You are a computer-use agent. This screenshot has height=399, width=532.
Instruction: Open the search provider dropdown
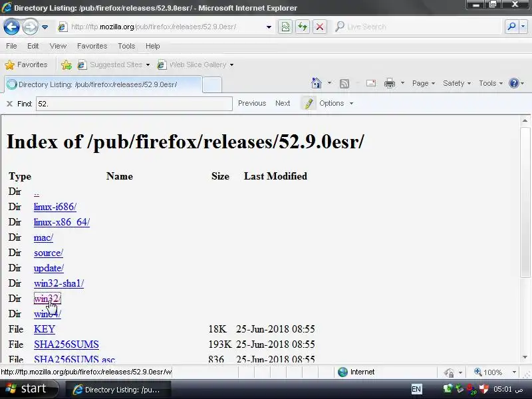click(x=523, y=27)
